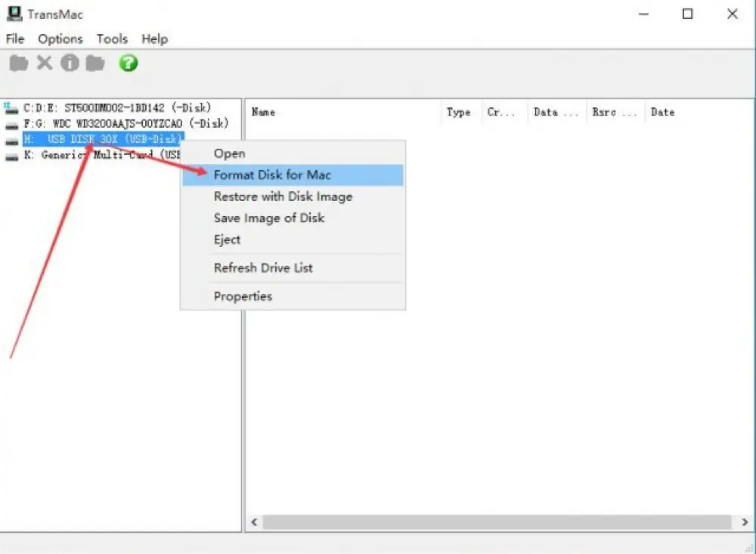Click the horizontal scrollbar thumb

pos(497,522)
